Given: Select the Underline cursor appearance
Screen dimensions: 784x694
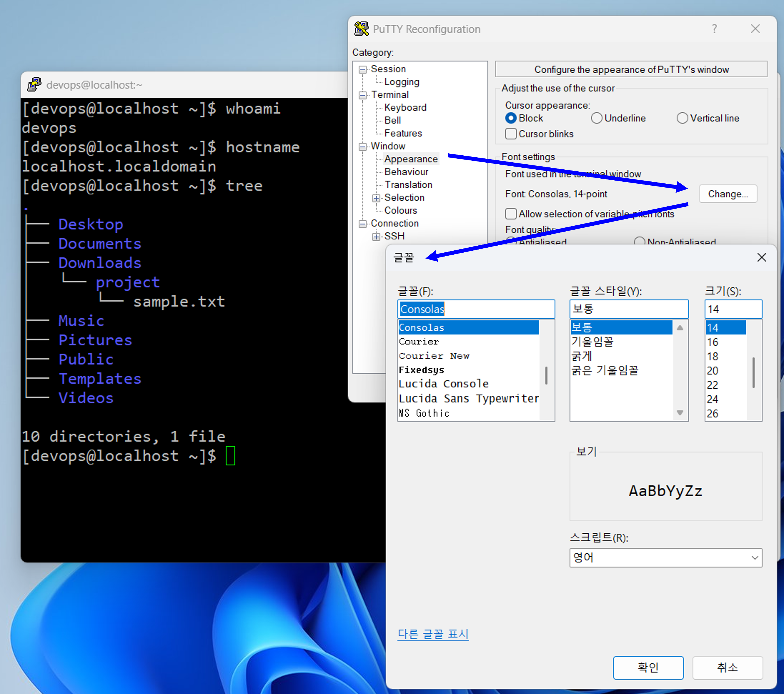Looking at the screenshot, I should pyautogui.click(x=596, y=118).
